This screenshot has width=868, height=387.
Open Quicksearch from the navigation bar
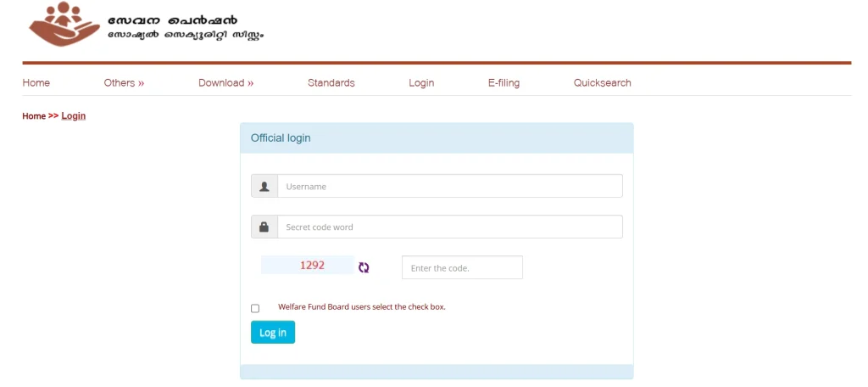coord(602,83)
